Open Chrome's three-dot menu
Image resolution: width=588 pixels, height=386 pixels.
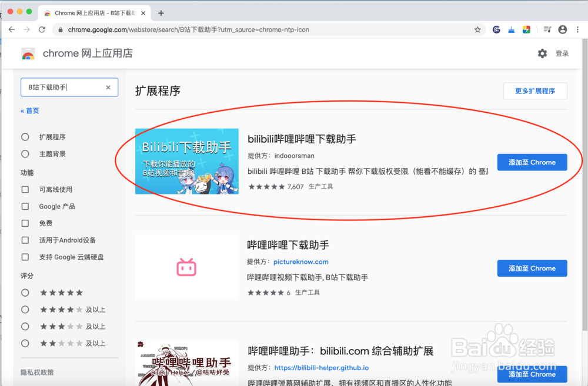pyautogui.click(x=577, y=29)
